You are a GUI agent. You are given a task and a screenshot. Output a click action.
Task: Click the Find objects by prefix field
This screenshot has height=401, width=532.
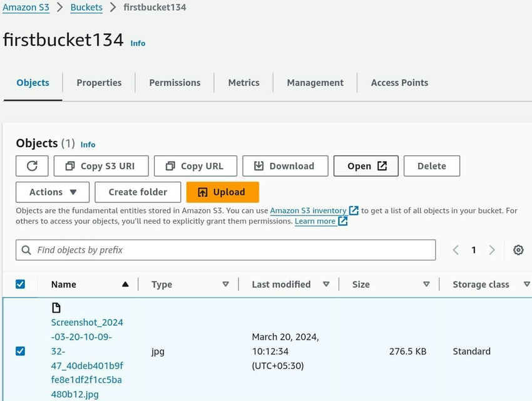[x=225, y=250]
